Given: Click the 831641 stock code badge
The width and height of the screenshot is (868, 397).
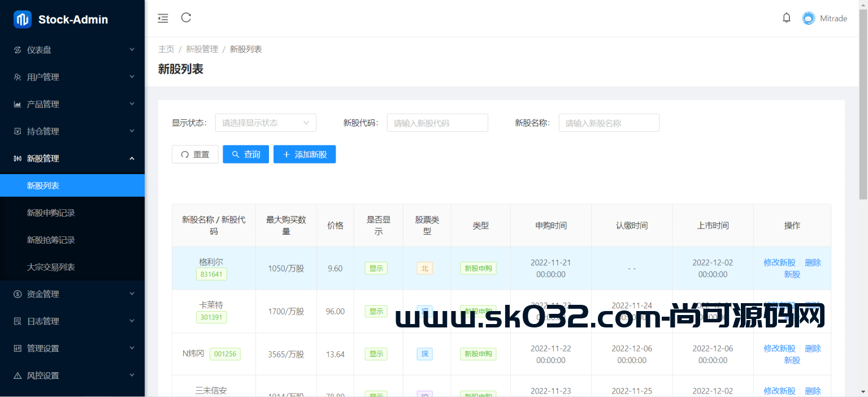Looking at the screenshot, I should pos(211,274).
